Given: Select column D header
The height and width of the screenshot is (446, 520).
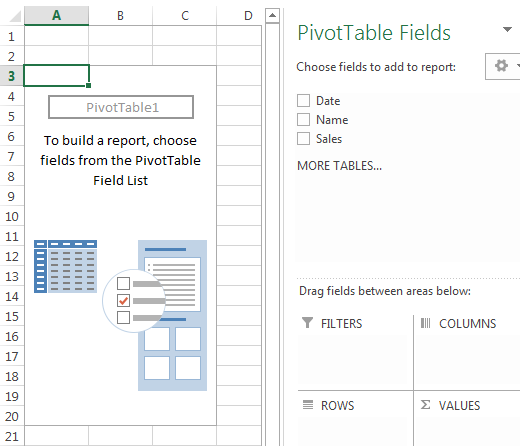Looking at the screenshot, I should tap(239, 15).
